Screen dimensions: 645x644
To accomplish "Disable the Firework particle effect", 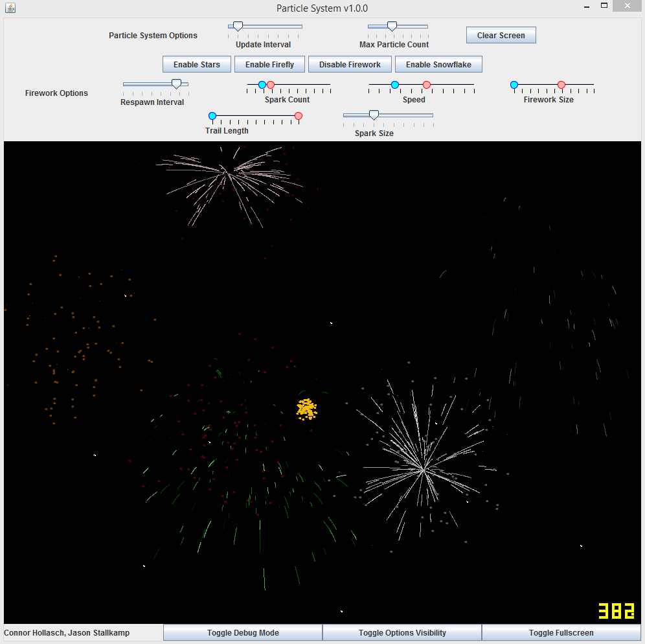I will click(350, 64).
